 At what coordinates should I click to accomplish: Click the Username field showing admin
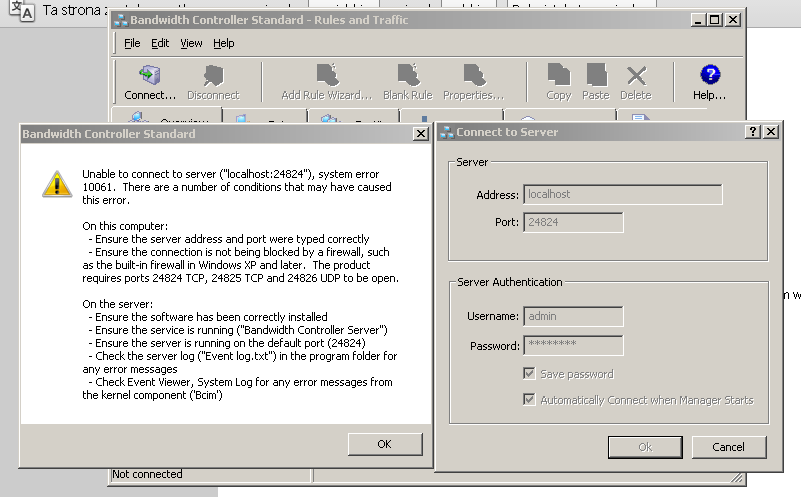point(573,316)
